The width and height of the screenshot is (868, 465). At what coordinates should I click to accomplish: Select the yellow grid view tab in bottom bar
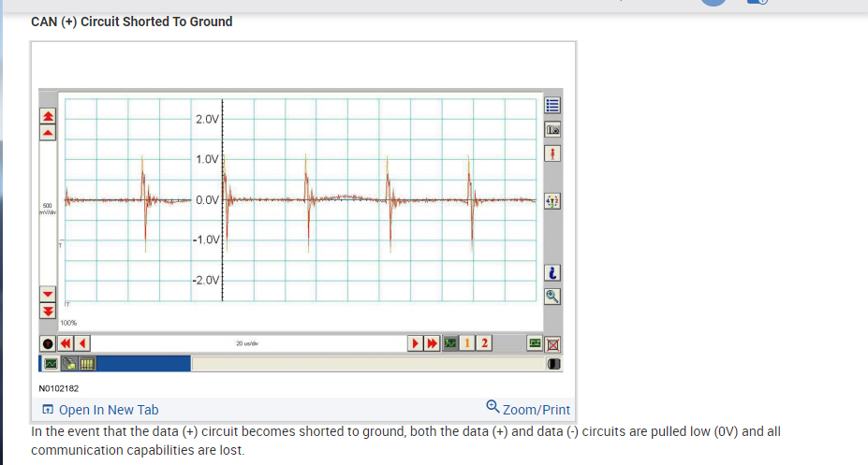click(87, 364)
